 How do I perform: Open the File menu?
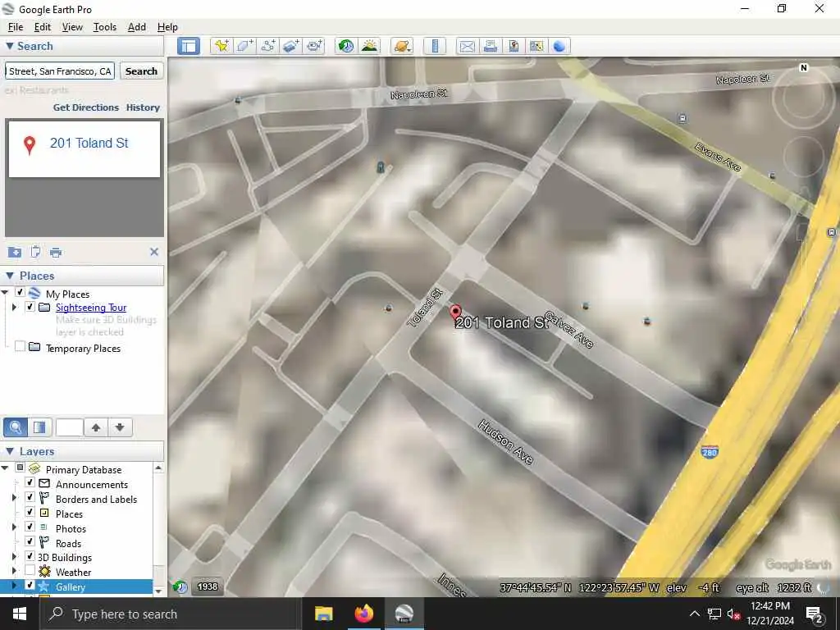tap(16, 27)
